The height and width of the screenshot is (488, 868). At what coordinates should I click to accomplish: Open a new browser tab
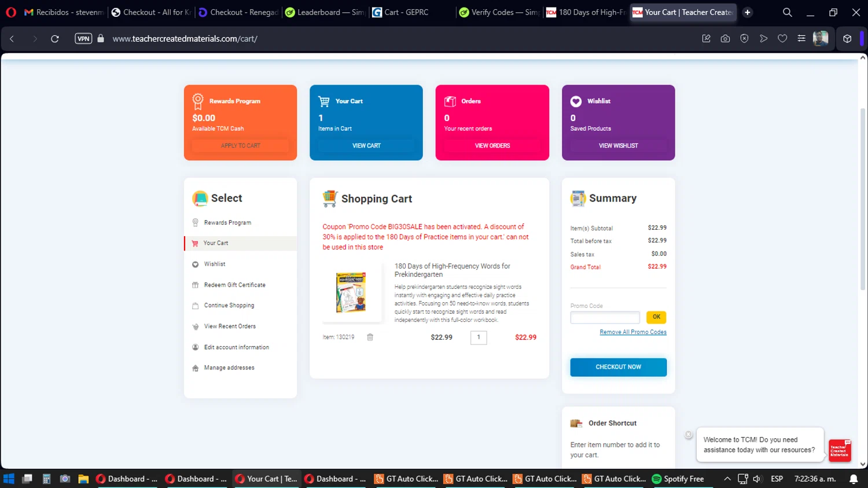[x=748, y=12]
